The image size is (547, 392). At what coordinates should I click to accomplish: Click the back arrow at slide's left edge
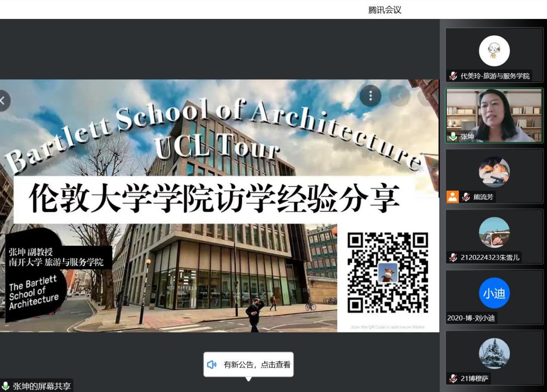(x=3, y=100)
